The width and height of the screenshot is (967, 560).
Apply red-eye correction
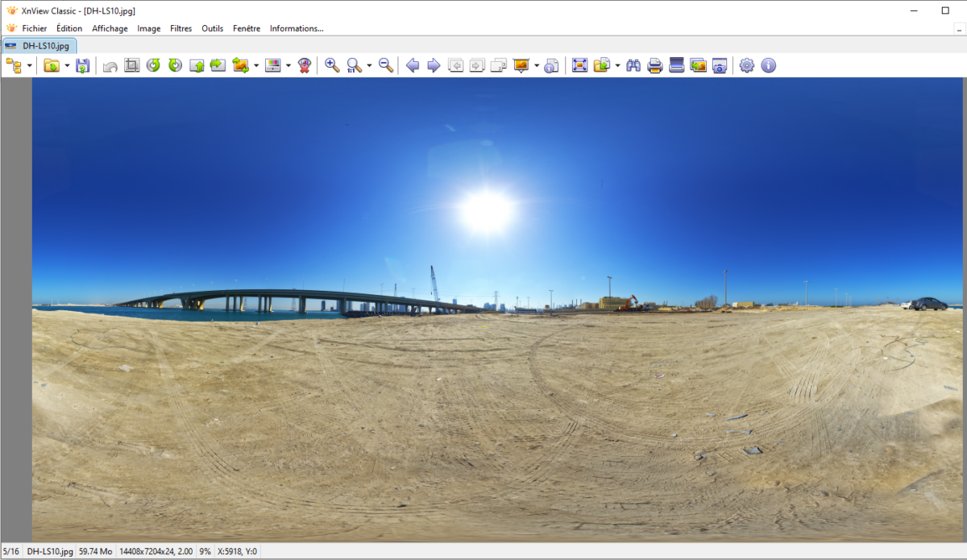[x=304, y=65]
